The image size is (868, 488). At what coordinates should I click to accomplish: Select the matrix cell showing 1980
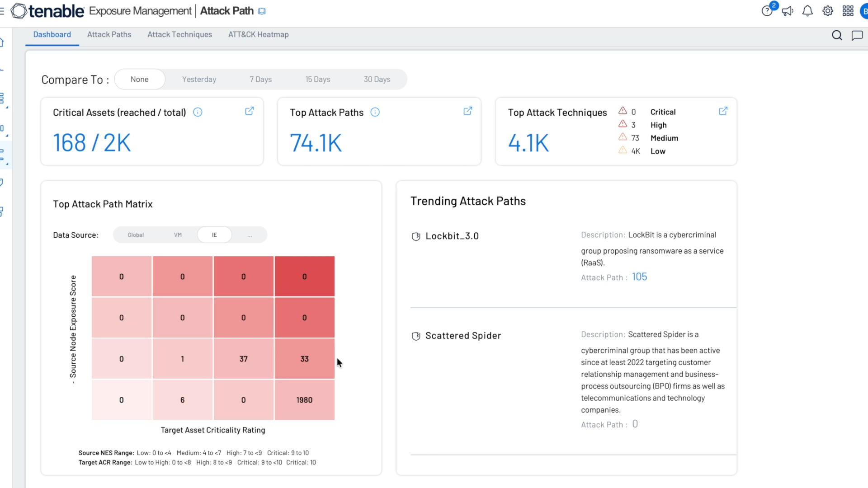click(x=305, y=400)
